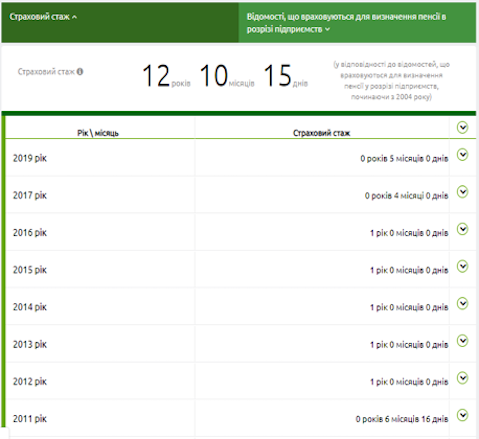Image resolution: width=479 pixels, height=439 pixels.
Task: Click the 2017 рік stage value text
Action: (x=406, y=196)
